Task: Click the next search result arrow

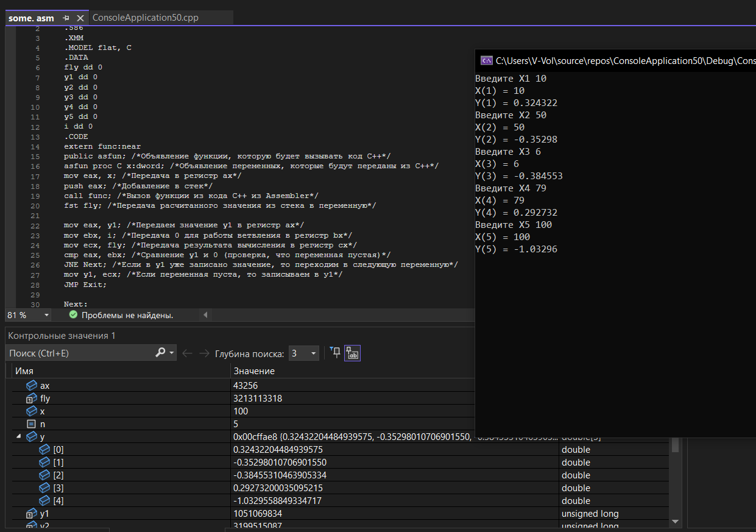Action: pos(204,353)
